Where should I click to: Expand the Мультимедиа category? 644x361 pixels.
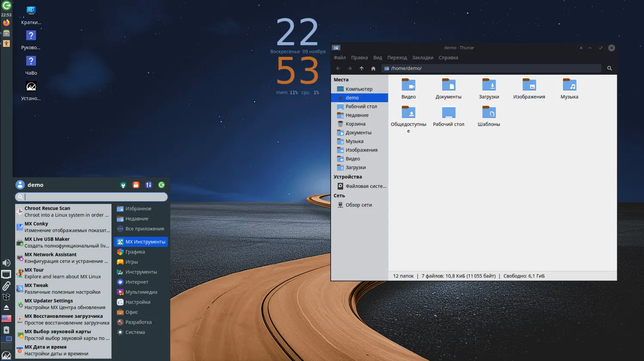[x=141, y=292]
